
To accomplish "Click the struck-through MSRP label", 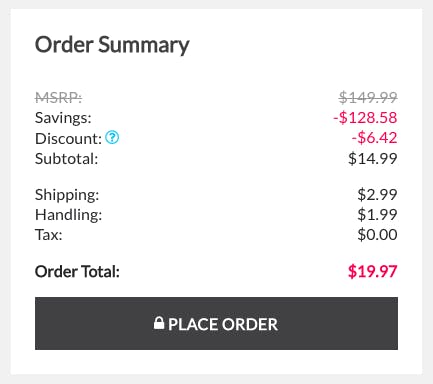I will pyautogui.click(x=58, y=98).
